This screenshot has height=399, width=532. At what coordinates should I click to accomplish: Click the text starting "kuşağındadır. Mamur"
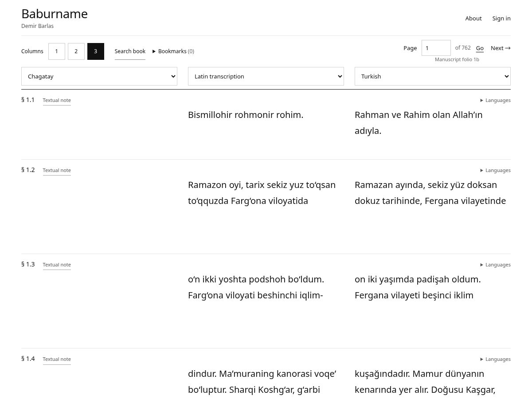(425, 382)
